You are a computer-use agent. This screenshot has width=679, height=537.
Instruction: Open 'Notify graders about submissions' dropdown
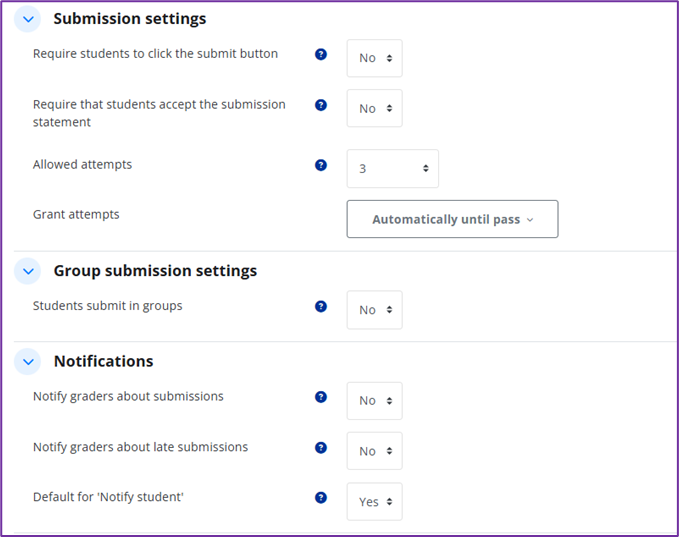pos(374,401)
